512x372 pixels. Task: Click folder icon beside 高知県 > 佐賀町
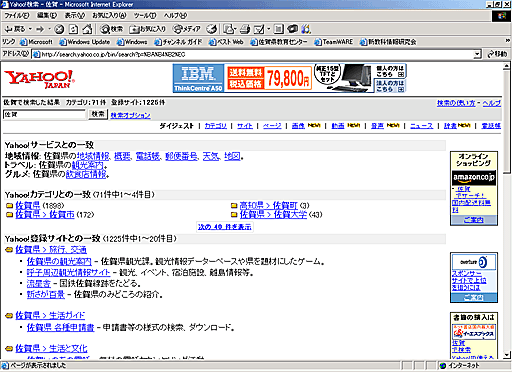click(234, 206)
